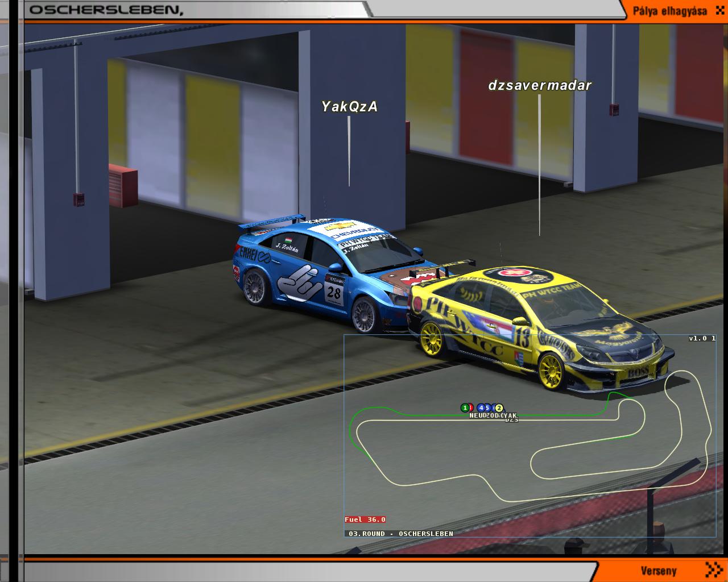
Task: Click the Verseny button
Action: click(x=659, y=571)
